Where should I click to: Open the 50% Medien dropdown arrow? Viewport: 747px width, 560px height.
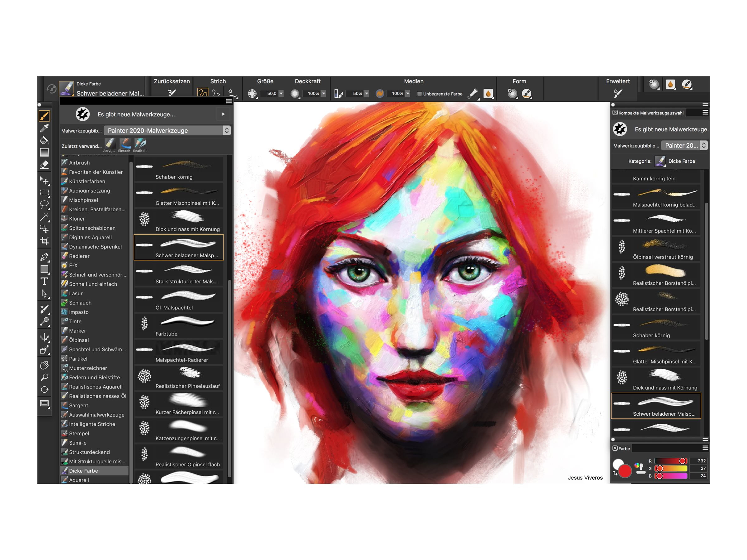point(367,94)
